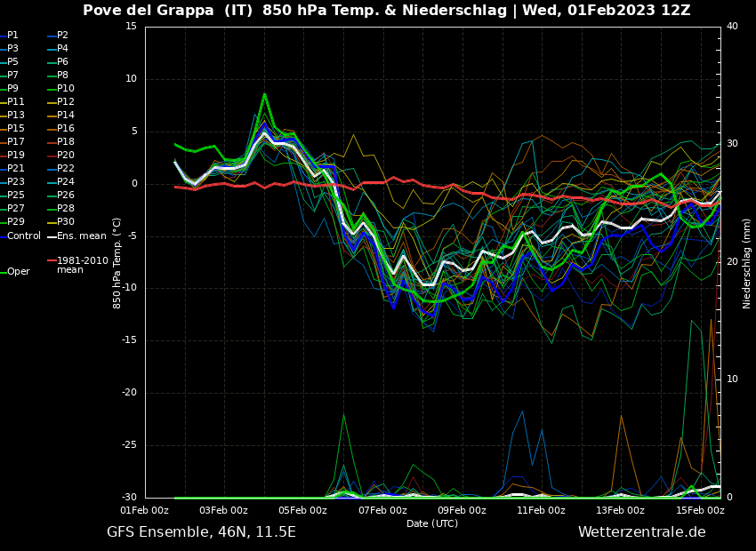Screen dimensions: 756x551
Task: Click the P26 legend label
Action: coord(66,195)
